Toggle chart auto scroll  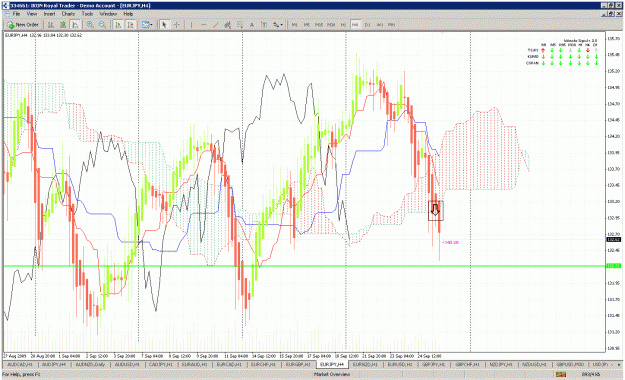(x=118, y=25)
